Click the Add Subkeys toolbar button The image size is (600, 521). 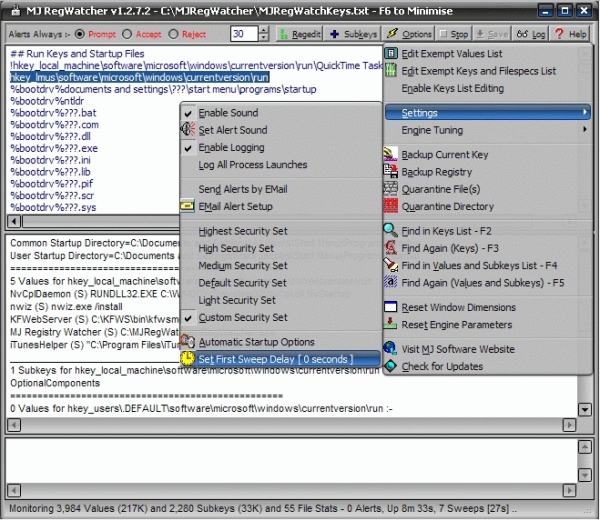353,34
